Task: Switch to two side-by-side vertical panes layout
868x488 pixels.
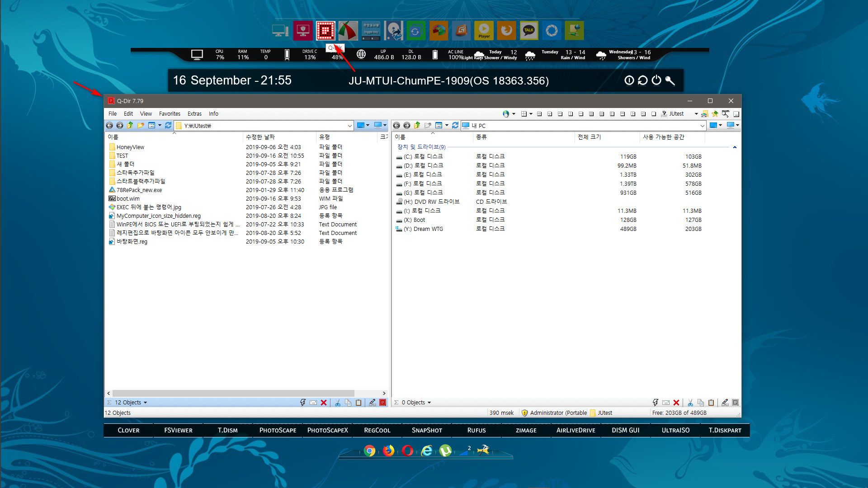Action: (x=571, y=114)
